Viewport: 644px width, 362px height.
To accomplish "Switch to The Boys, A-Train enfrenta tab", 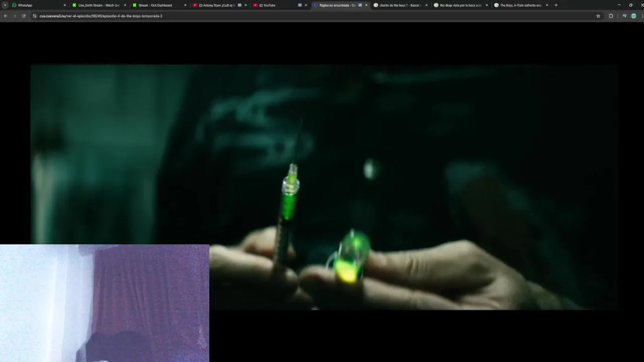I will [521, 5].
